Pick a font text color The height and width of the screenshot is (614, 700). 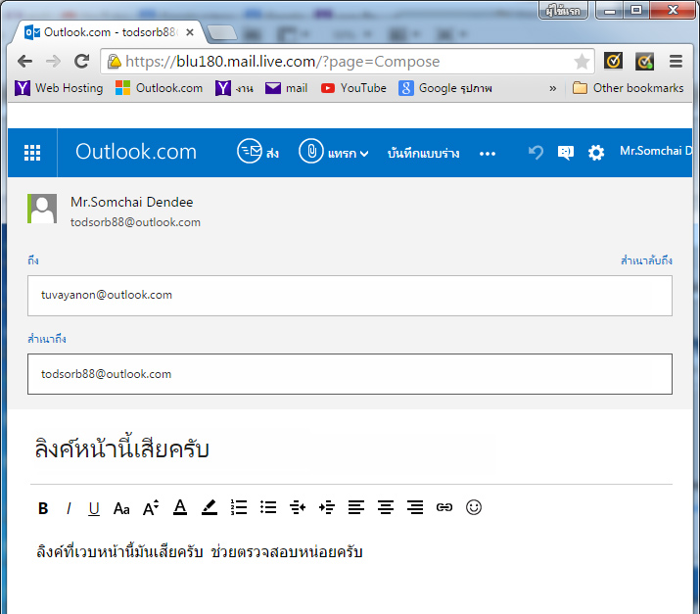[180, 507]
